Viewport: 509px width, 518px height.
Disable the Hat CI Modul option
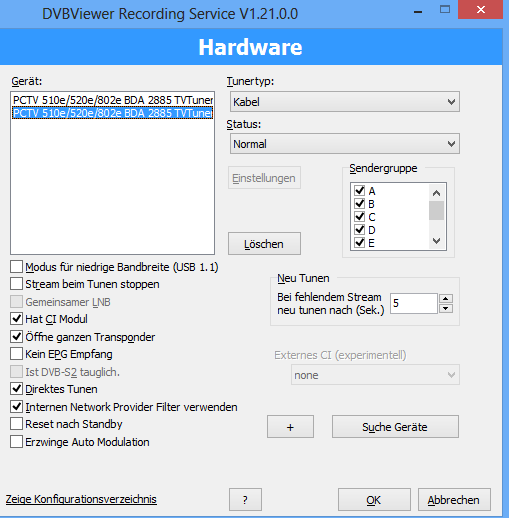16,319
